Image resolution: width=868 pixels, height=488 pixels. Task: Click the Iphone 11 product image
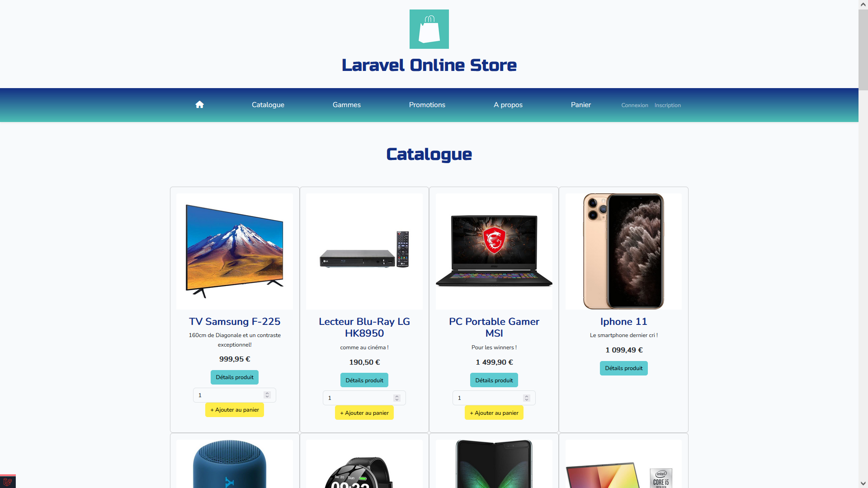[x=623, y=250]
